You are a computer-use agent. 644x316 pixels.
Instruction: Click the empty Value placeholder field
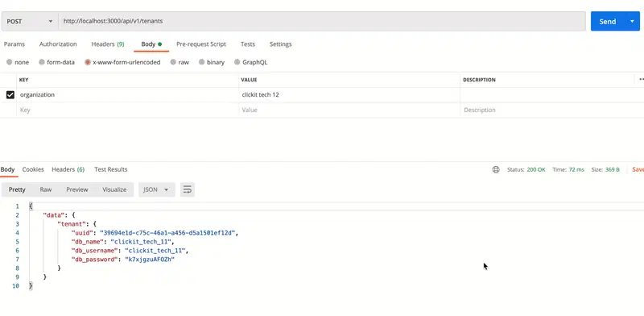(x=349, y=110)
